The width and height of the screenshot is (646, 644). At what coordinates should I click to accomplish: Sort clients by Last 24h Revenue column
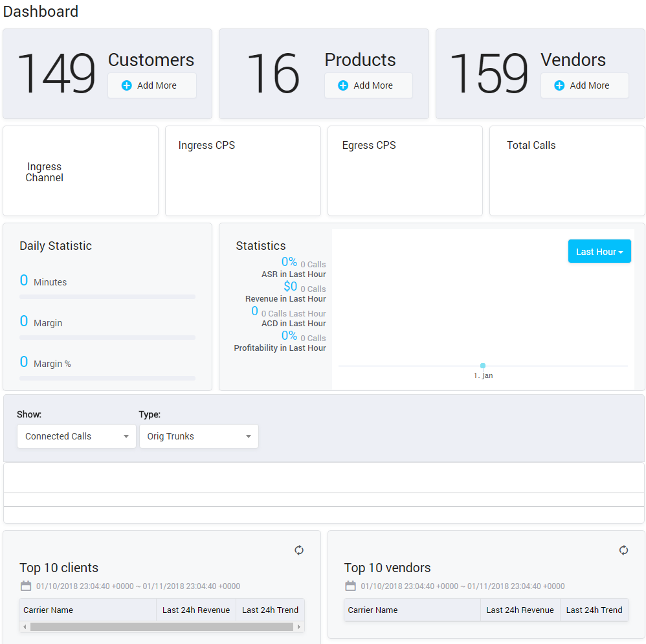click(x=196, y=610)
